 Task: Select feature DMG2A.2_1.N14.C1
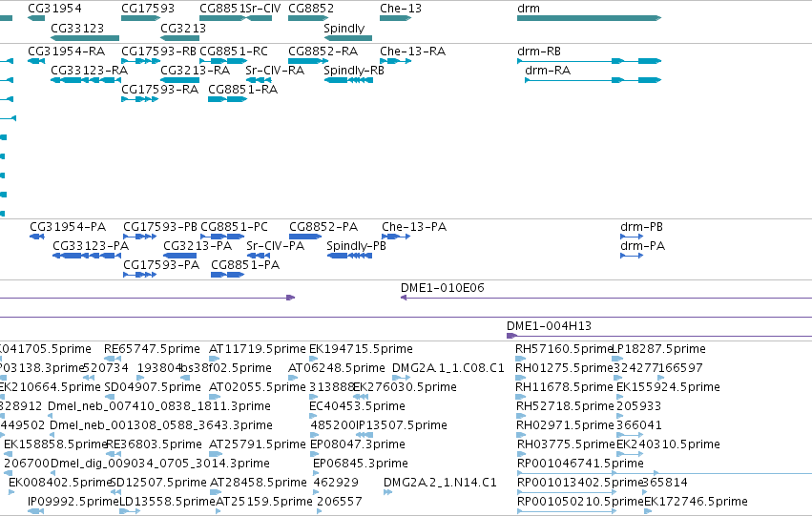point(388,492)
